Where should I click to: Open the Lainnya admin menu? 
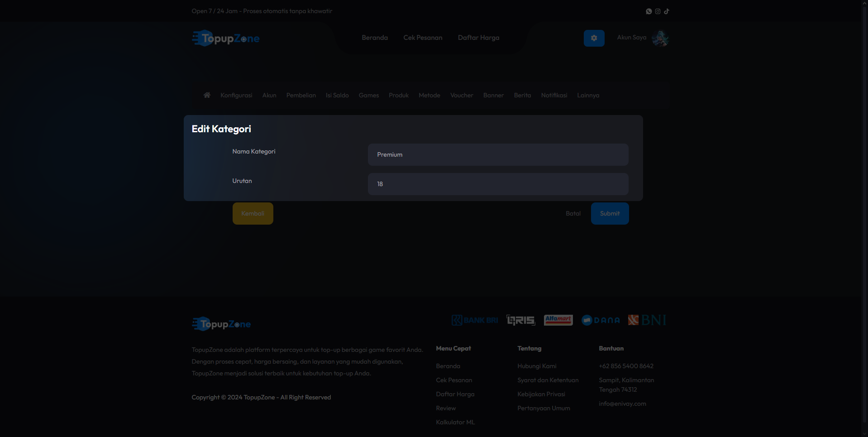click(x=588, y=95)
